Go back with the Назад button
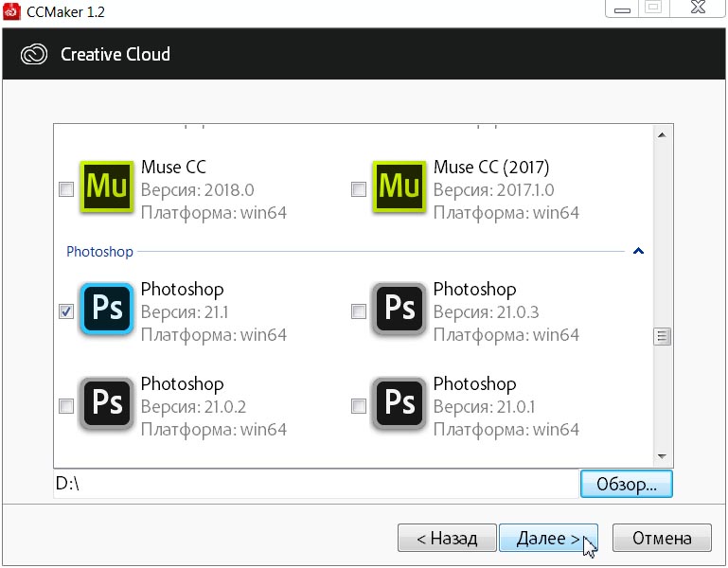Screen dimensions: 728x568 coord(446,539)
